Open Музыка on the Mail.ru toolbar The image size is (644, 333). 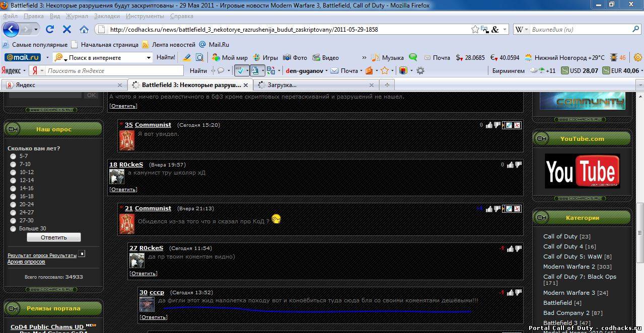[x=387, y=57]
